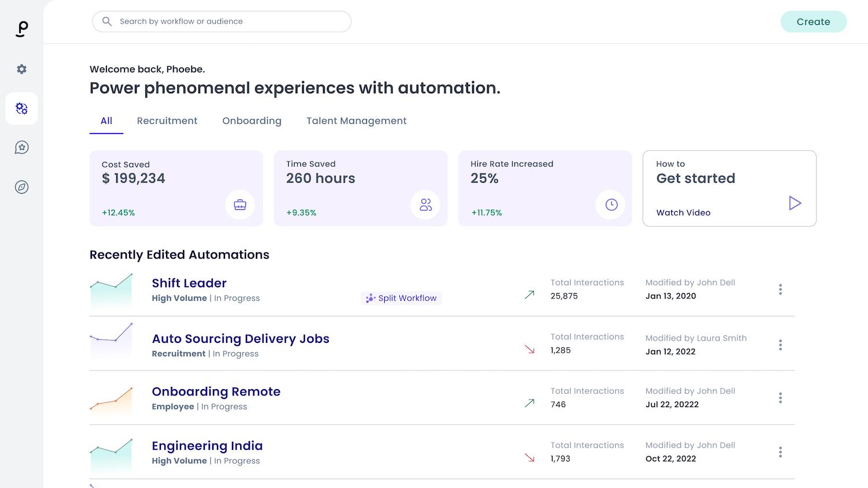Open more options for Engineering India
Viewport: 868px width, 488px height.
pyautogui.click(x=780, y=452)
